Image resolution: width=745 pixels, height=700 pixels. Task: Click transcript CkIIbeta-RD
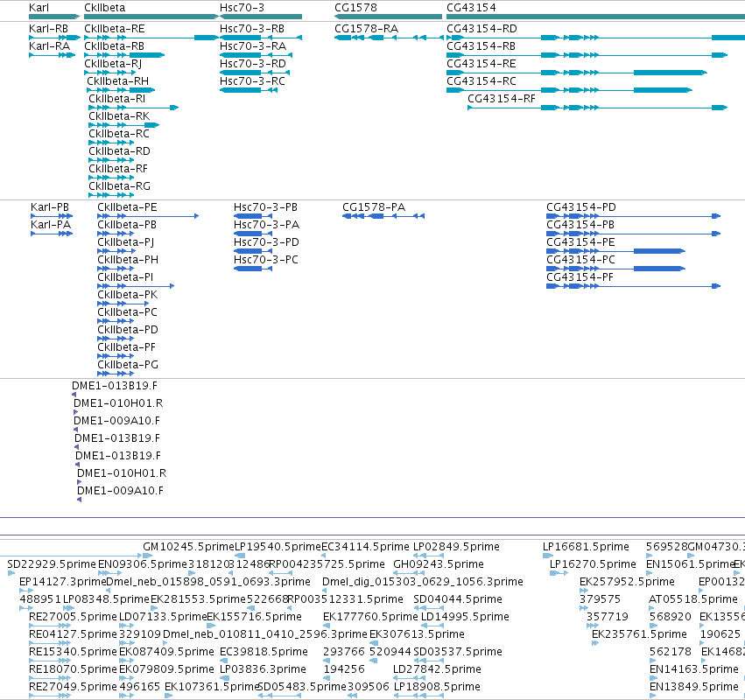[x=112, y=160]
